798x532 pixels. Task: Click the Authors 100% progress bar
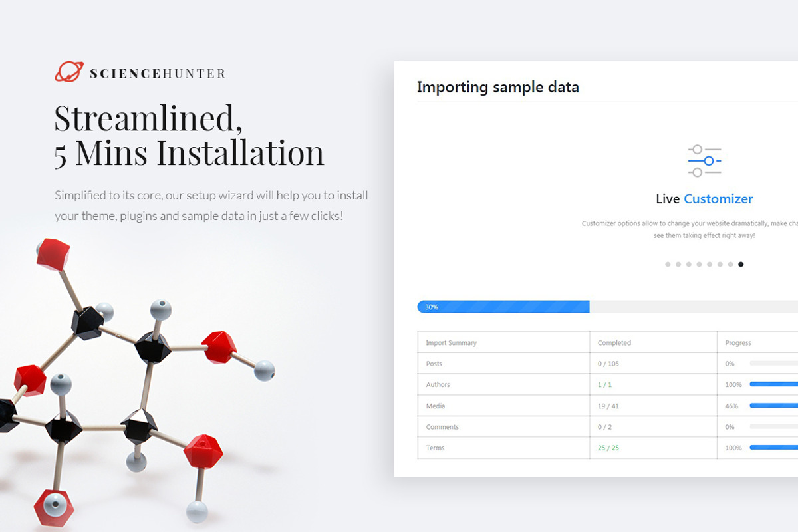(773, 384)
